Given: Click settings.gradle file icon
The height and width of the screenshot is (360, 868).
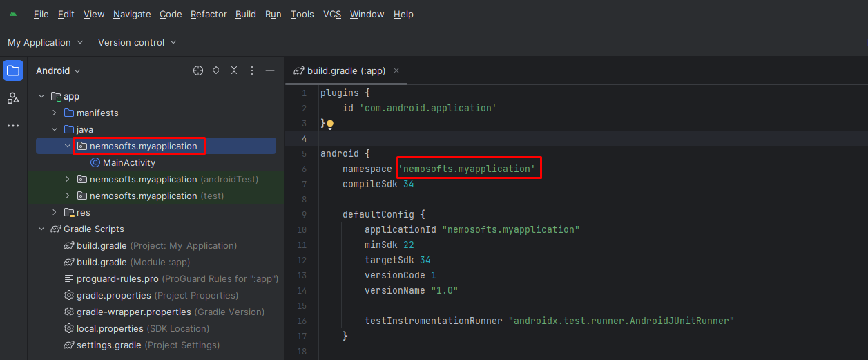Looking at the screenshot, I should [69, 345].
